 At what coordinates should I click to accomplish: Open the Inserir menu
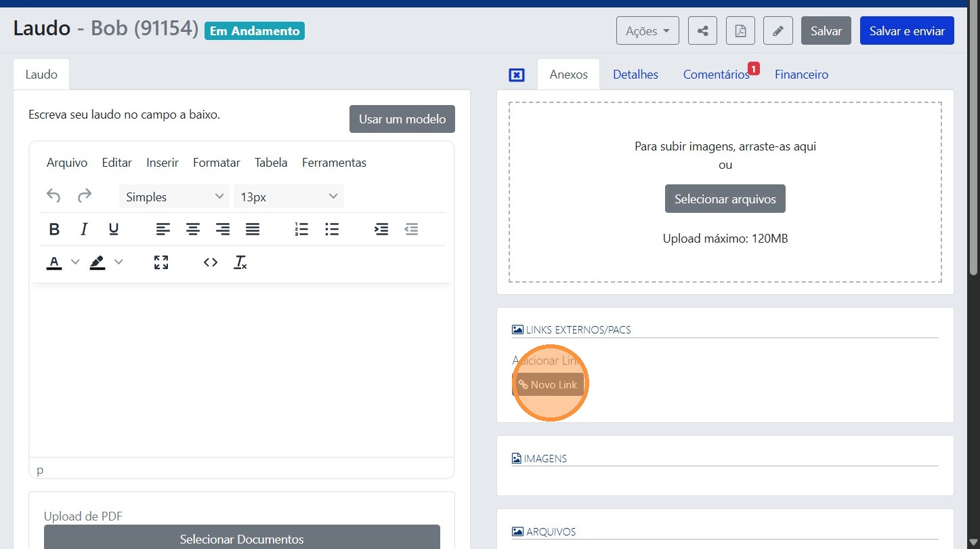click(x=163, y=163)
